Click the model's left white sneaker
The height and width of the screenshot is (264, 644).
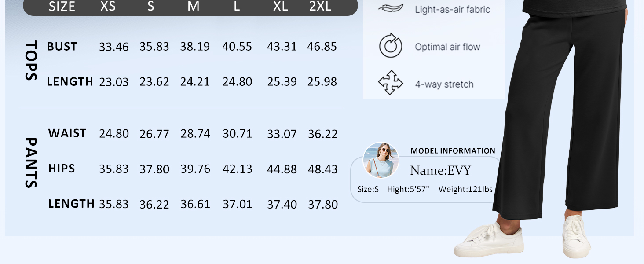pyautogui.click(x=489, y=240)
